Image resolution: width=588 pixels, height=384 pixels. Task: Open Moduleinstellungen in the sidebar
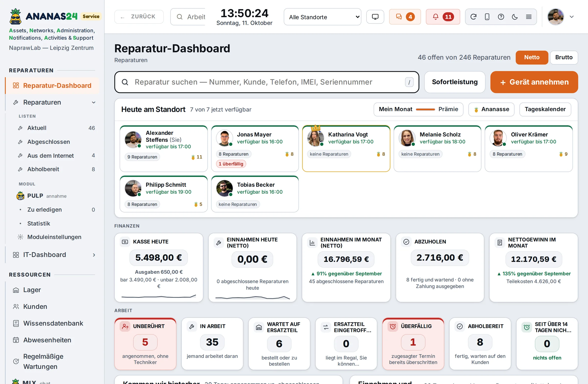point(54,237)
